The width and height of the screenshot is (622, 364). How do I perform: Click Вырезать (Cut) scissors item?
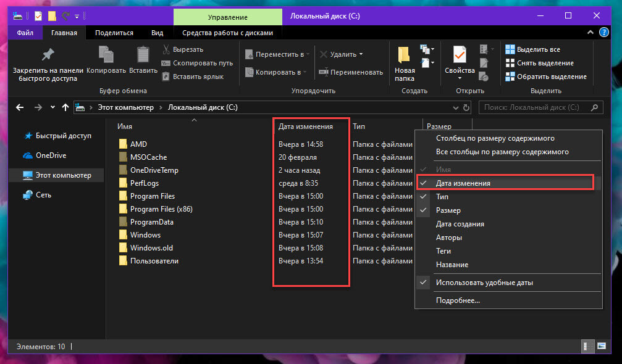[x=183, y=49]
